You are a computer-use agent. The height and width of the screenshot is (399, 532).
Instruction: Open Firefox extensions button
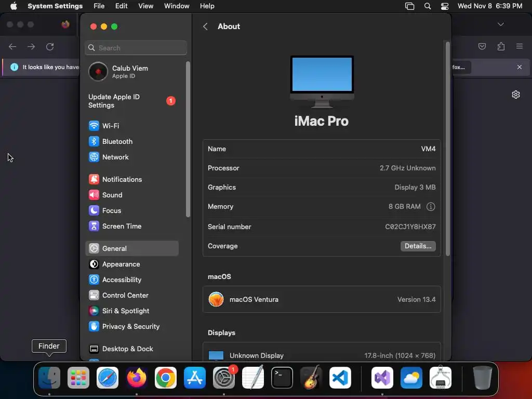[501, 46]
